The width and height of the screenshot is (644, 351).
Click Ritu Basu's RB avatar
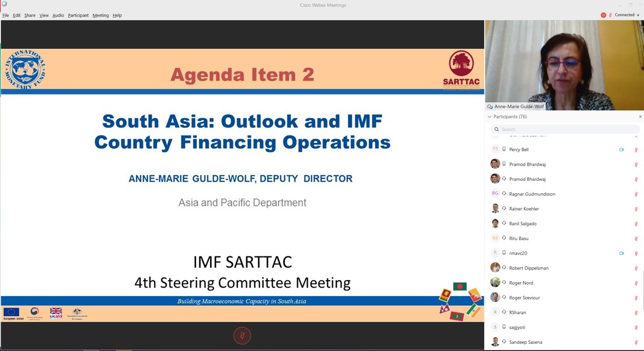[495, 238]
